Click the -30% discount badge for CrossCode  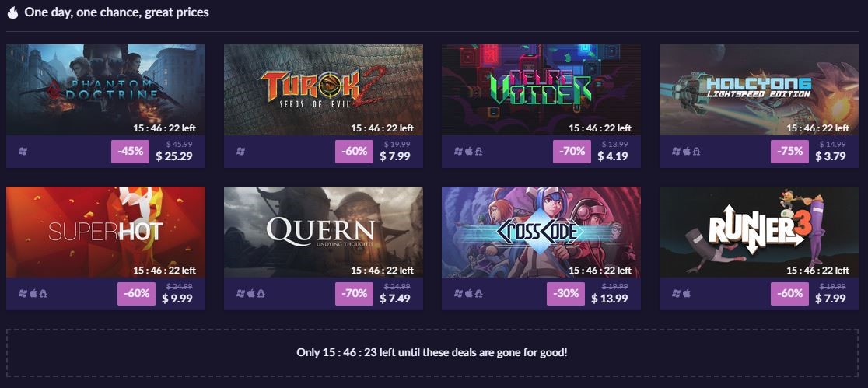(565, 293)
